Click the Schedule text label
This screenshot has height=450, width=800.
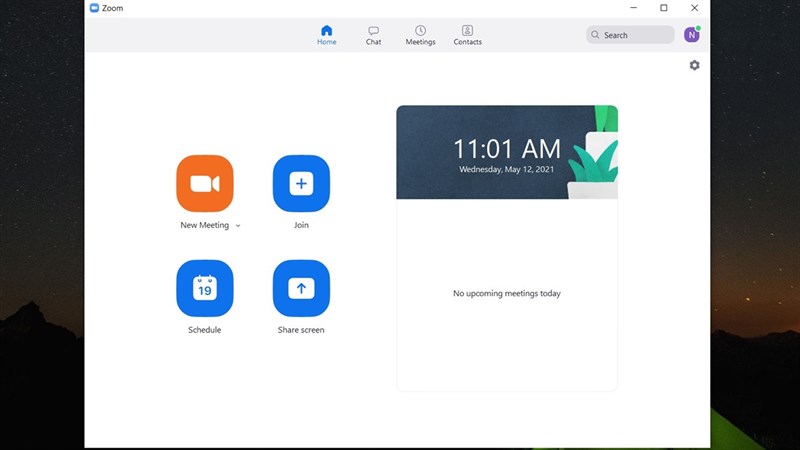[205, 330]
